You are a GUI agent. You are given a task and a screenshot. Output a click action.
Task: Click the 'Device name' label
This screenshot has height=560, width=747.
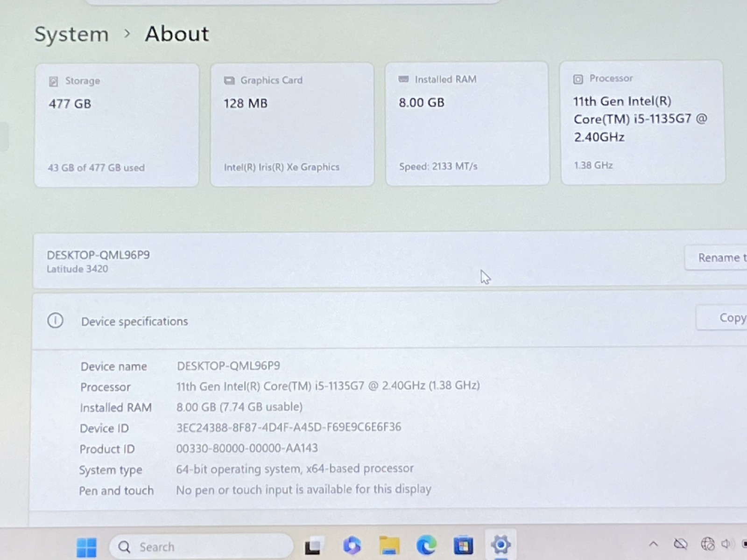pos(114,366)
